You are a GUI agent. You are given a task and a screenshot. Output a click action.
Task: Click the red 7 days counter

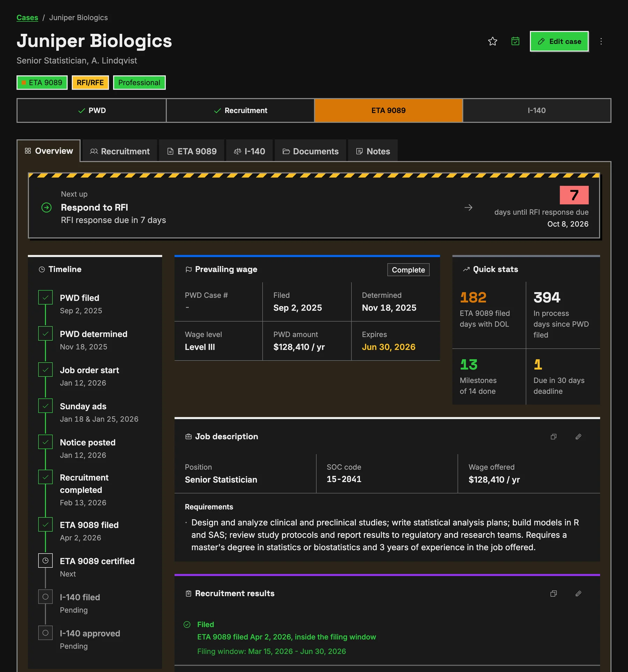point(574,195)
